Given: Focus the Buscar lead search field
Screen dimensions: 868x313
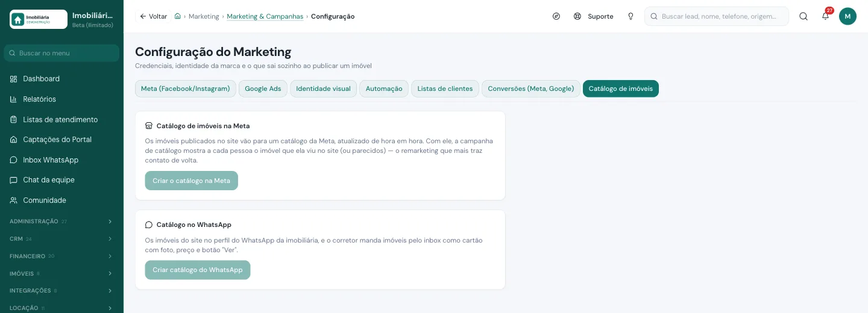Looking at the screenshot, I should (x=717, y=16).
